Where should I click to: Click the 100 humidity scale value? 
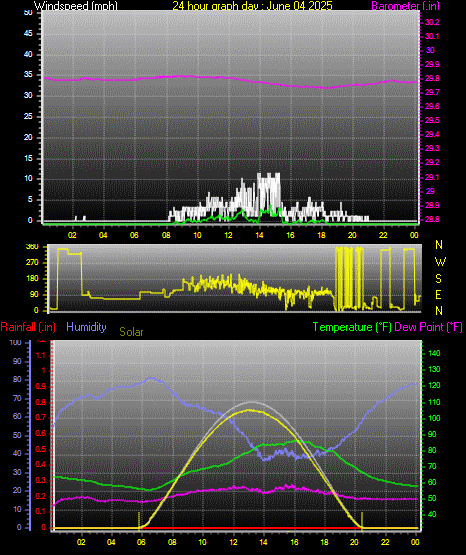click(16, 342)
